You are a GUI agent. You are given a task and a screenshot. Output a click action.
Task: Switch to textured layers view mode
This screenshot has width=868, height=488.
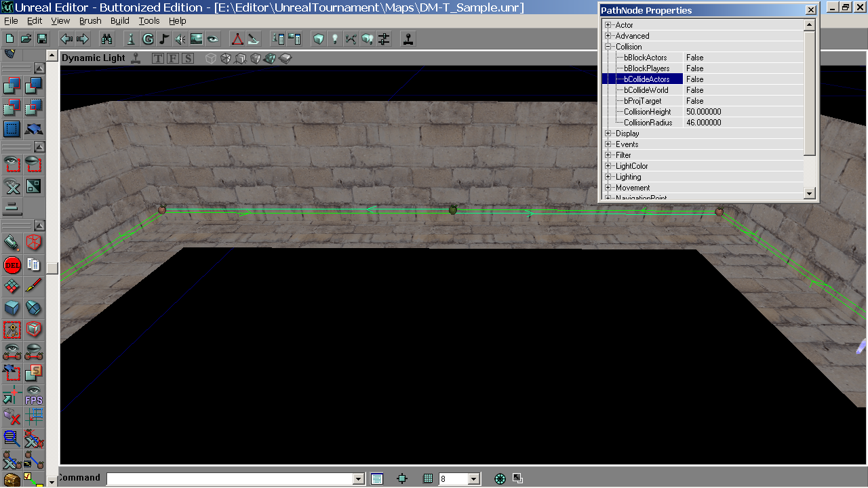tap(285, 58)
